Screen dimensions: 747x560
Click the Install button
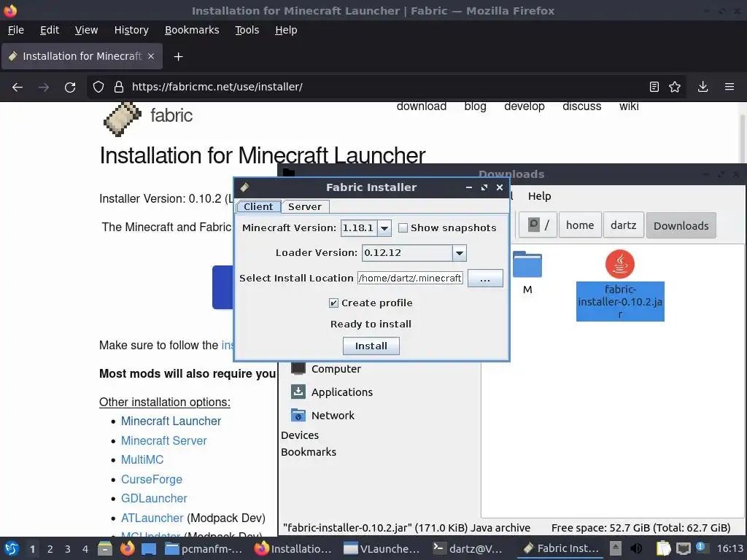(x=371, y=346)
